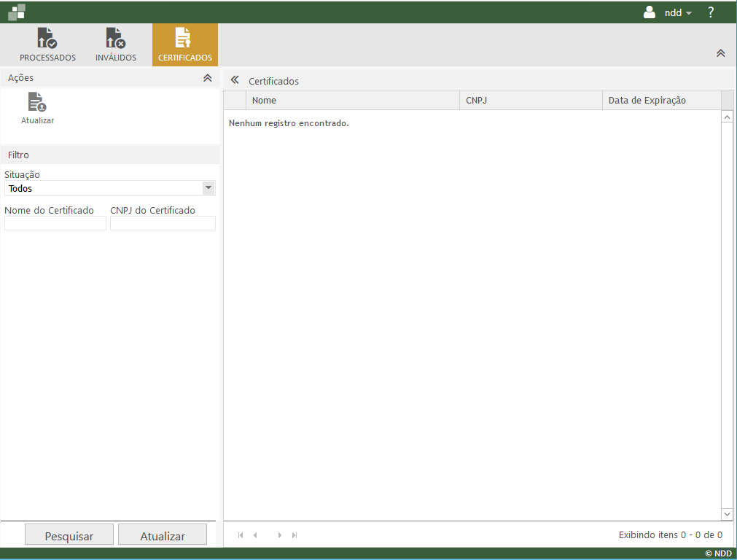This screenshot has height=560, width=737.
Task: Select the Certificados tab
Action: [184, 45]
